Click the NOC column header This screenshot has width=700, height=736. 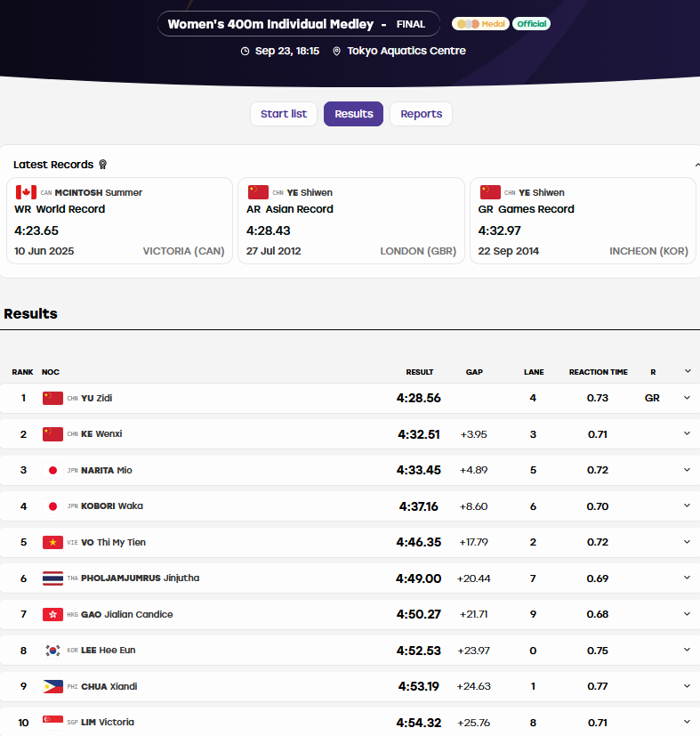tap(51, 372)
